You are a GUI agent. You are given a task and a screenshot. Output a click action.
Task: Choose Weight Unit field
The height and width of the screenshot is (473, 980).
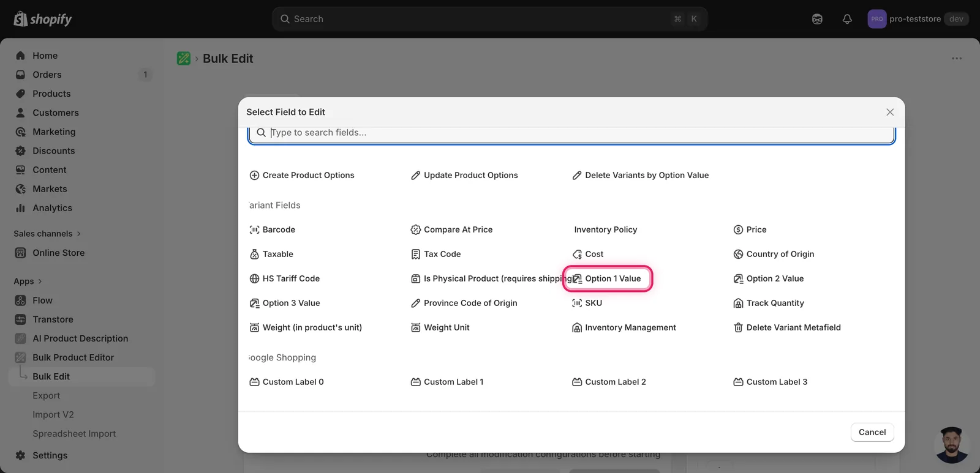pyautogui.click(x=440, y=327)
